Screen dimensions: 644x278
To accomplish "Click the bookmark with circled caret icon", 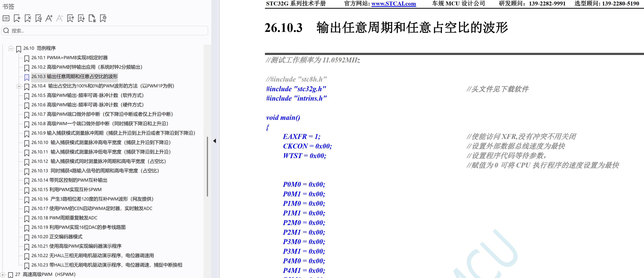I will [x=103, y=18].
